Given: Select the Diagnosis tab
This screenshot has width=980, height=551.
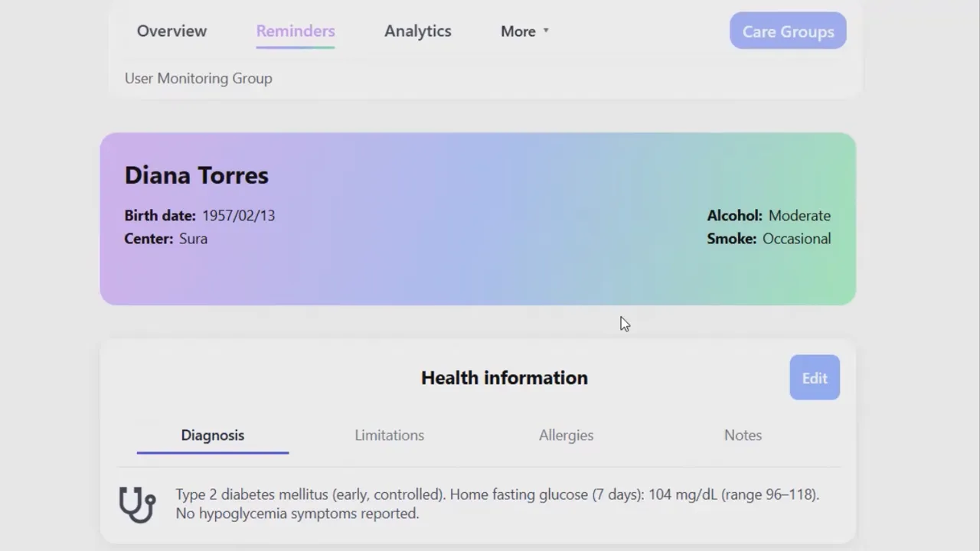Looking at the screenshot, I should point(212,435).
